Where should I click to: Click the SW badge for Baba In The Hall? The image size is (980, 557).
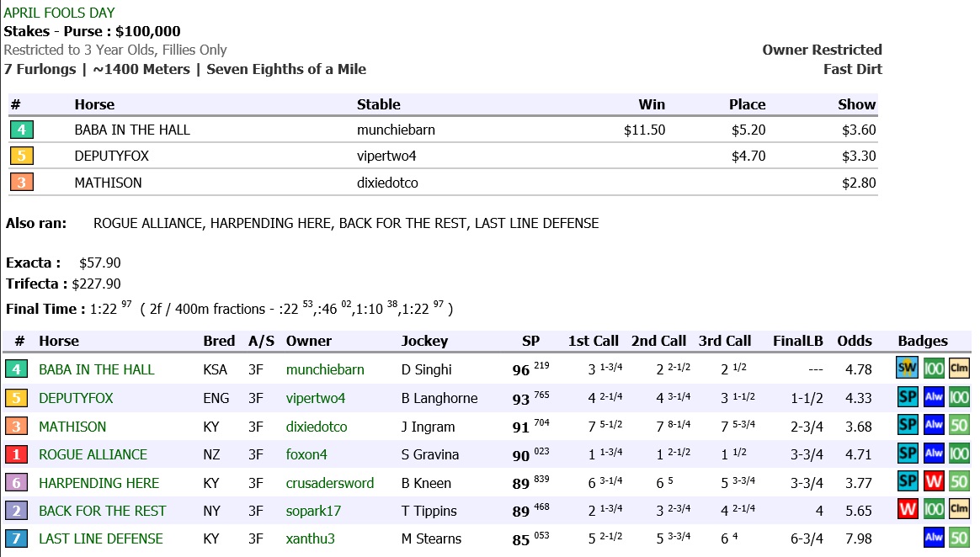pyautogui.click(x=907, y=369)
